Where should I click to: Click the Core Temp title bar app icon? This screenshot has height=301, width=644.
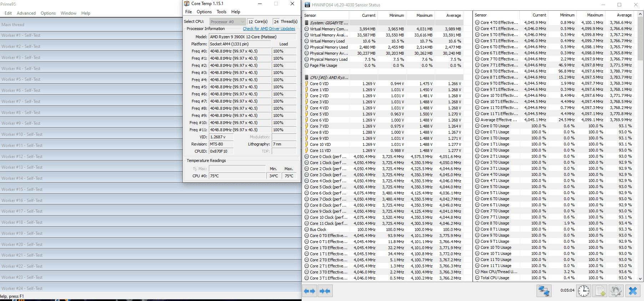click(187, 4)
